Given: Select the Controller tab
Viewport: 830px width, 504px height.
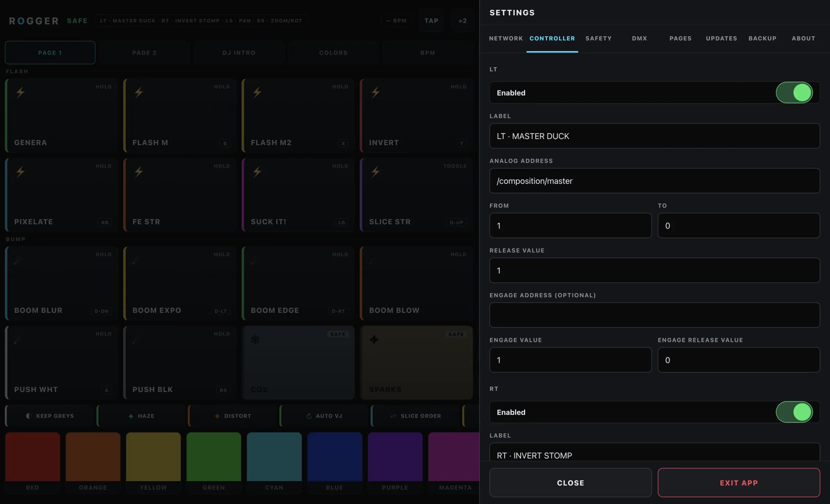Looking at the screenshot, I should coord(552,38).
